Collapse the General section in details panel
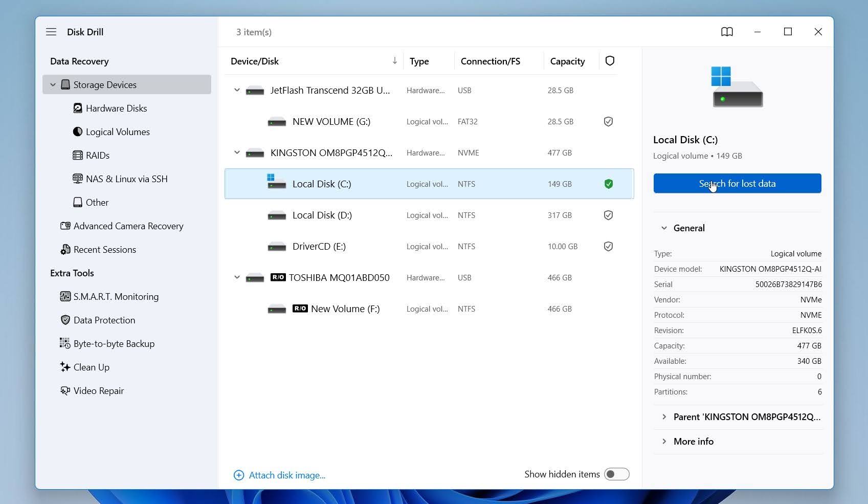 tap(664, 228)
